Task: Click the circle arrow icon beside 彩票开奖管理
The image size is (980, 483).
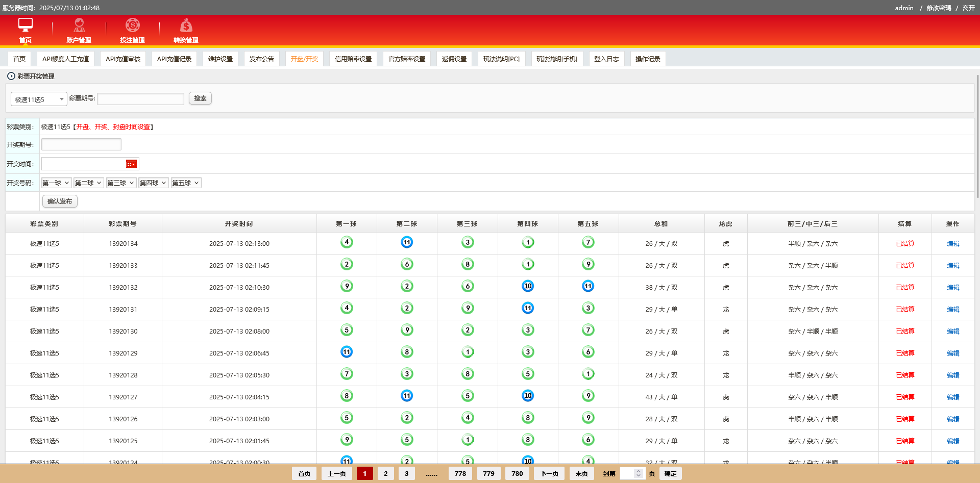Action: tap(11, 76)
